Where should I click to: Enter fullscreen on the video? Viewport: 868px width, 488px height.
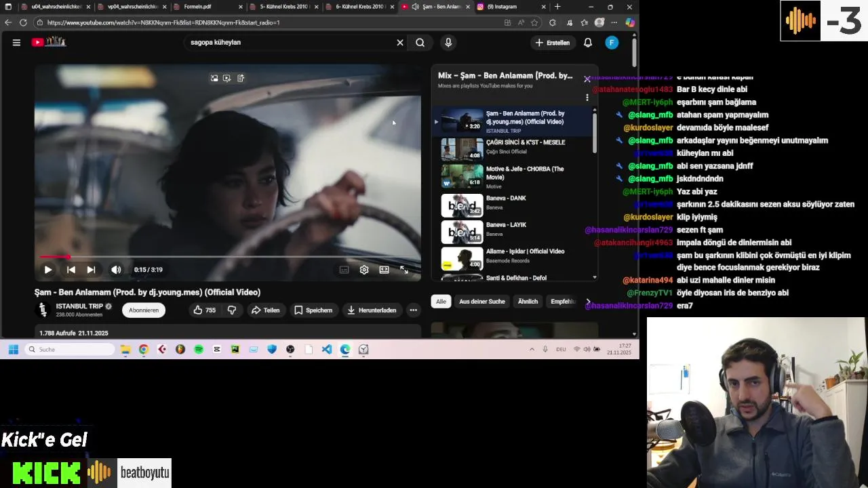pyautogui.click(x=404, y=270)
